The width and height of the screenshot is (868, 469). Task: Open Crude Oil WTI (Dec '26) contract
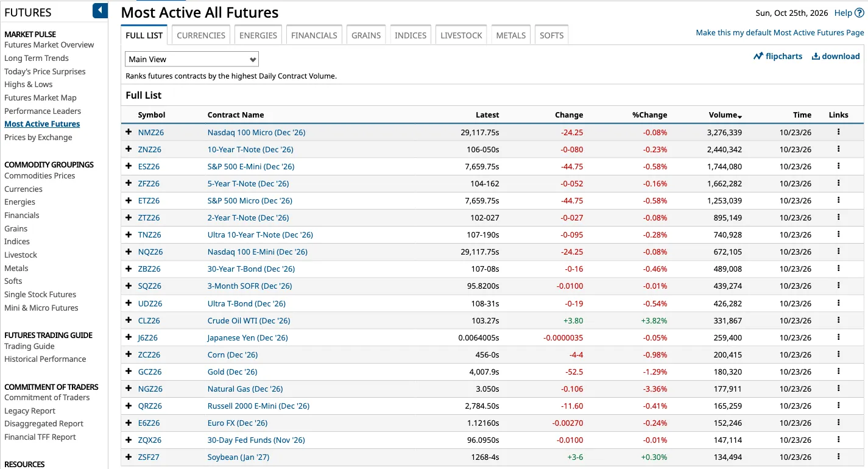point(249,320)
